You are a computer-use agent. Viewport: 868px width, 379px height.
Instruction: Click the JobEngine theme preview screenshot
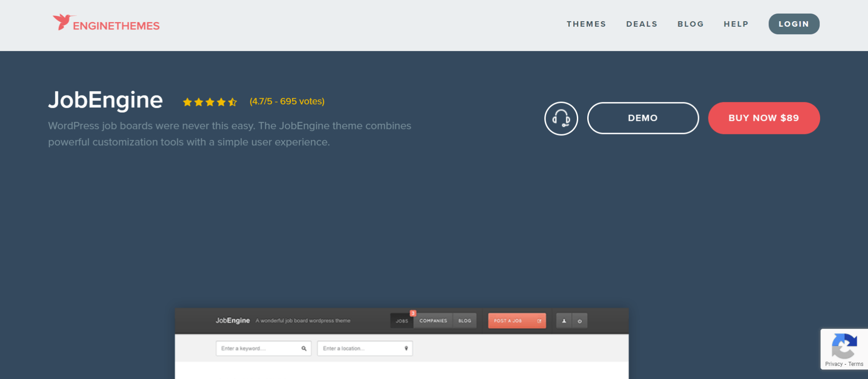[401, 344]
